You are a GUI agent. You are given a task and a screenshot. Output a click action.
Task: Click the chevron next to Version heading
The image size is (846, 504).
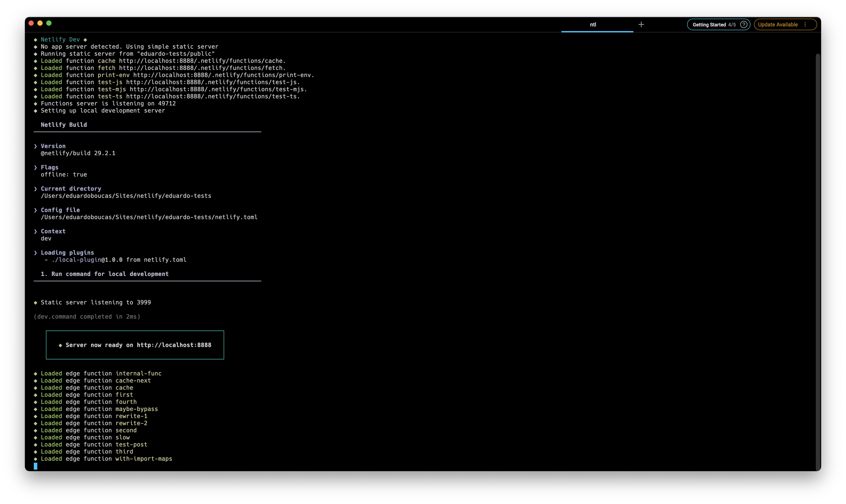coord(35,146)
